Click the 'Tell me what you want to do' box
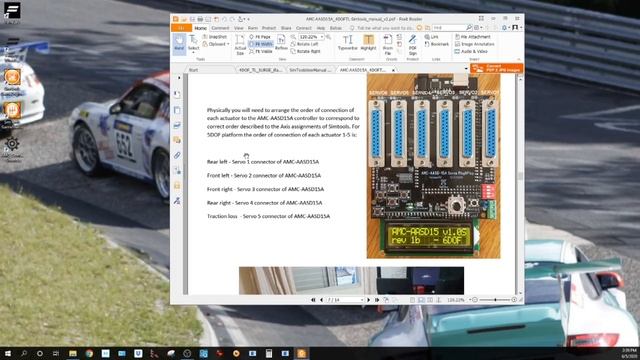The image size is (640, 360). pyautogui.click(x=382, y=28)
